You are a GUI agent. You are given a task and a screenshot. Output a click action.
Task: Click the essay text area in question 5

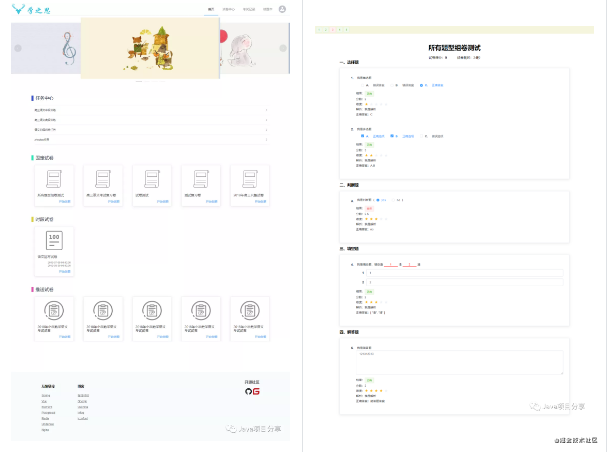(x=460, y=363)
